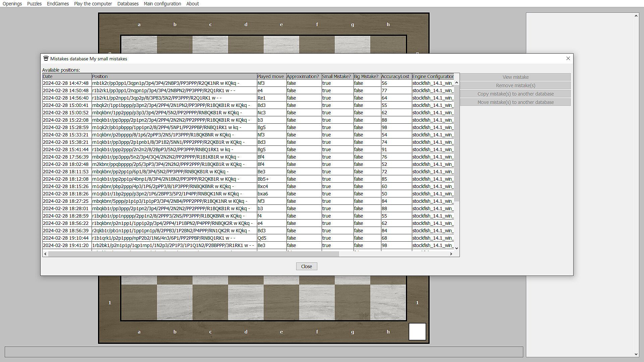Open the Openings menu
Screen dimensions: 644x362
12,4
